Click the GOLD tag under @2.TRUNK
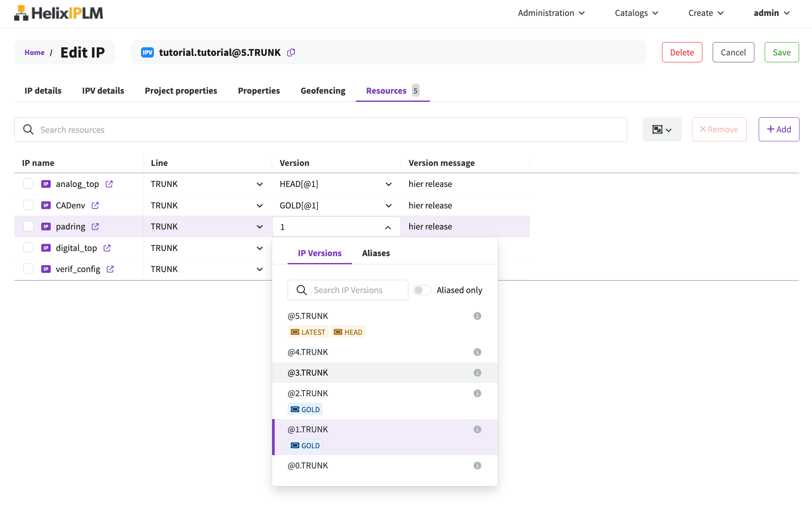Image resolution: width=812 pixels, height=511 pixels. (305, 409)
